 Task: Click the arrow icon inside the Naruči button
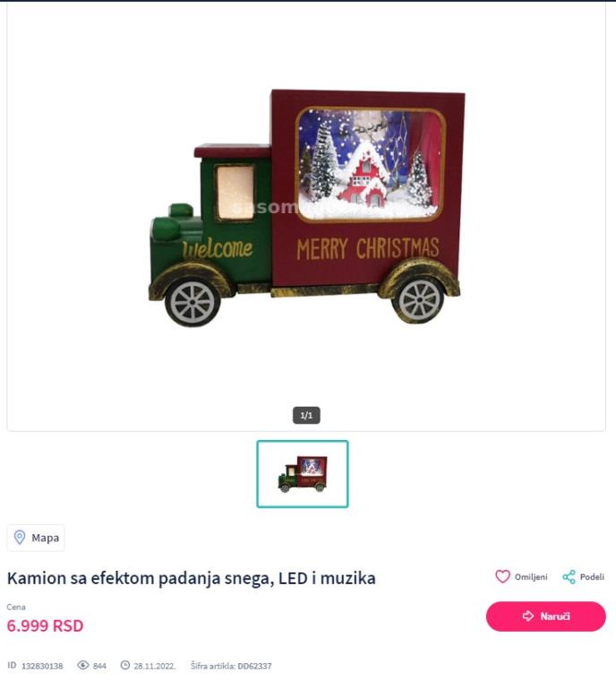pyautogui.click(x=527, y=616)
